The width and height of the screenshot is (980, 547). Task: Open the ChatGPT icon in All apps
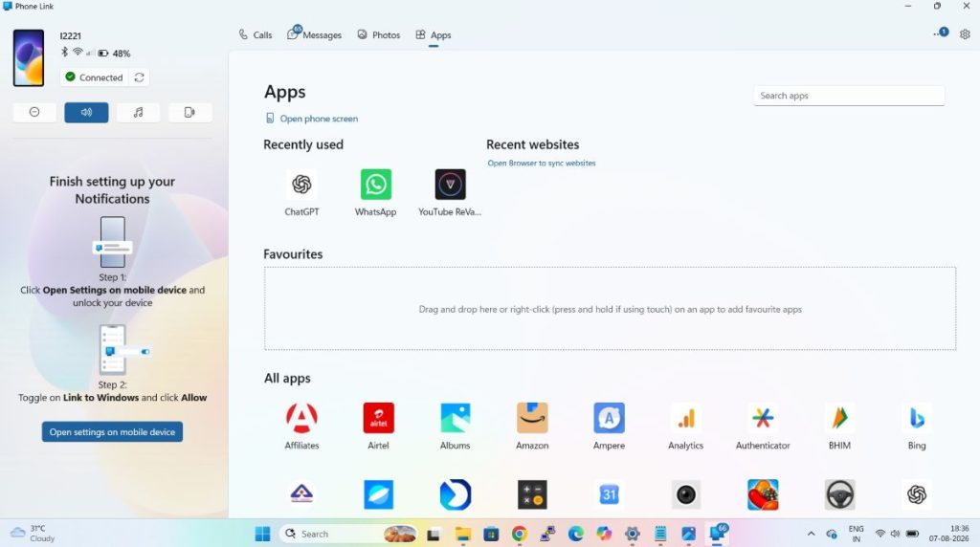pos(916,494)
